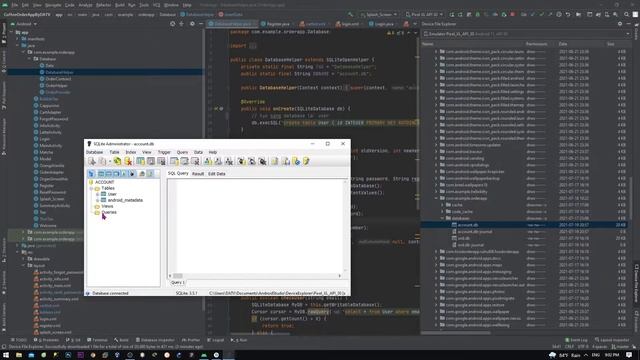Click horizontal scrollbar thumb in SQL editor

tap(178, 276)
